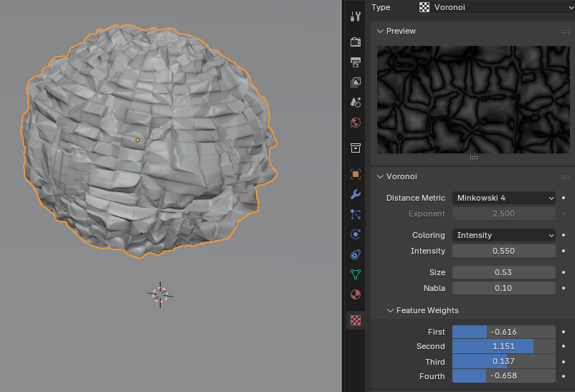Open the Coloring dropdown set to Intensity

(x=503, y=235)
